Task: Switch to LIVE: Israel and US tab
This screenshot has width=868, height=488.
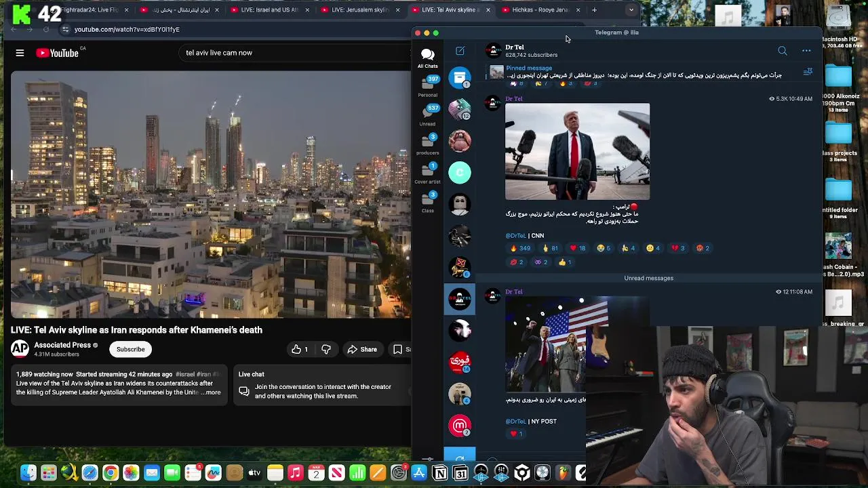Action: coord(270,10)
